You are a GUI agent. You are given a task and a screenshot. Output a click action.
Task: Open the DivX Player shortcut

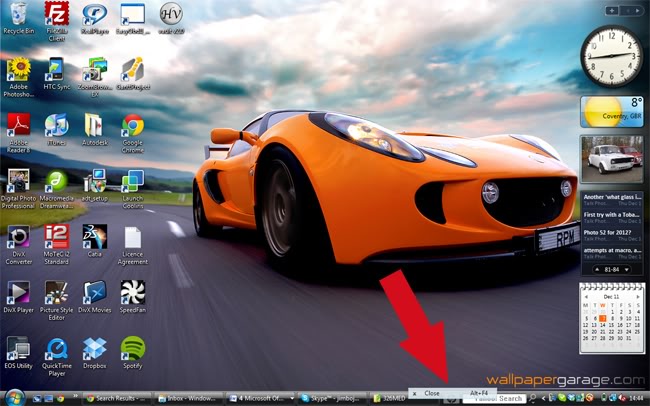point(18,292)
